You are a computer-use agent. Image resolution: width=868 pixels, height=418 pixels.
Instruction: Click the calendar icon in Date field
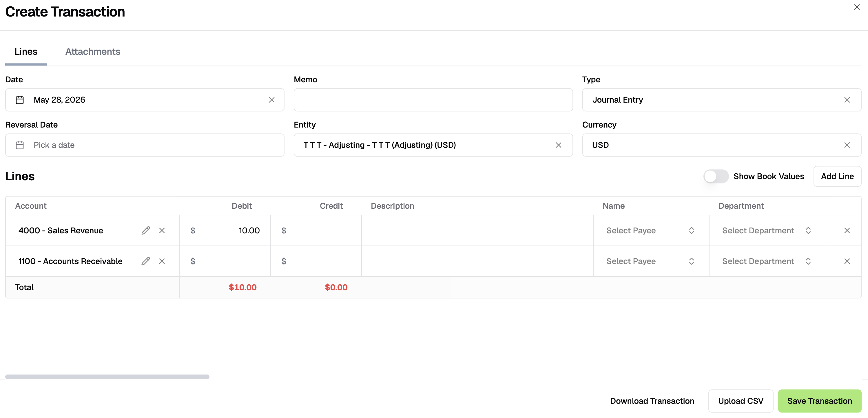[x=20, y=100]
